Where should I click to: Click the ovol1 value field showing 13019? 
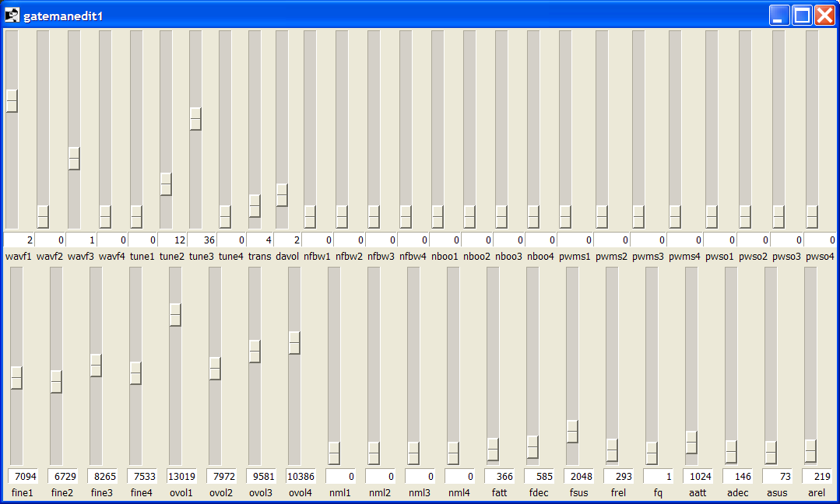click(181, 476)
